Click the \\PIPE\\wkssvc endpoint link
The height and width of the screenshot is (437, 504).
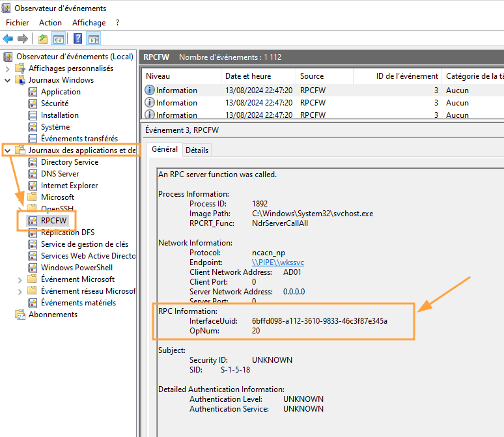[278, 262]
